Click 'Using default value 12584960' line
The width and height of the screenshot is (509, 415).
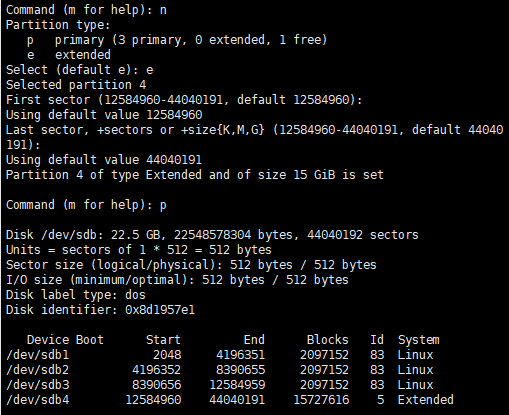pos(104,115)
